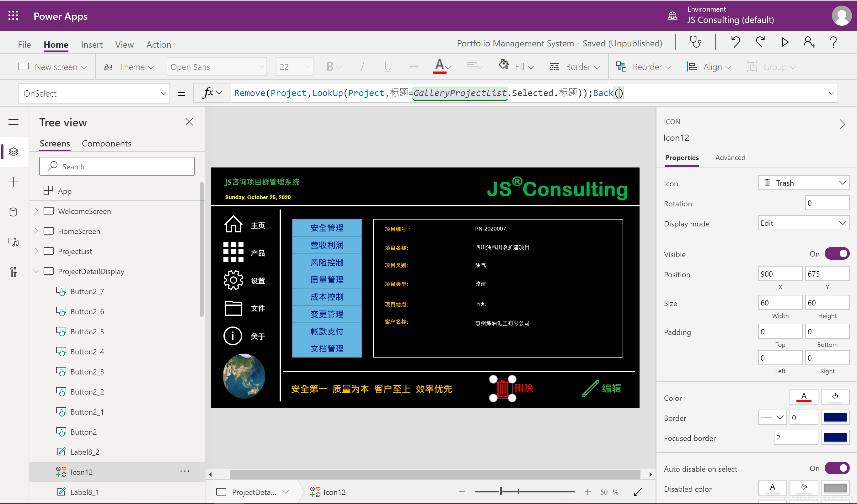Open the Border style line dropdown
The image size is (857, 504).
tap(772, 417)
